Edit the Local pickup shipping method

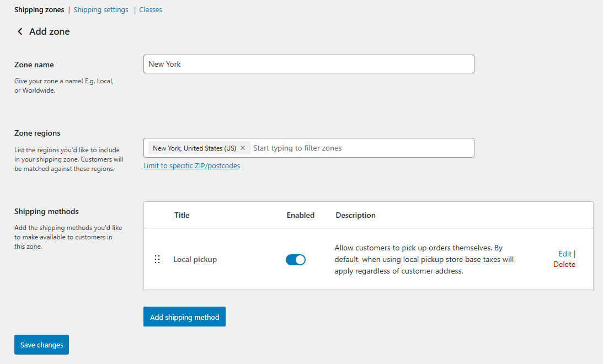click(x=564, y=254)
